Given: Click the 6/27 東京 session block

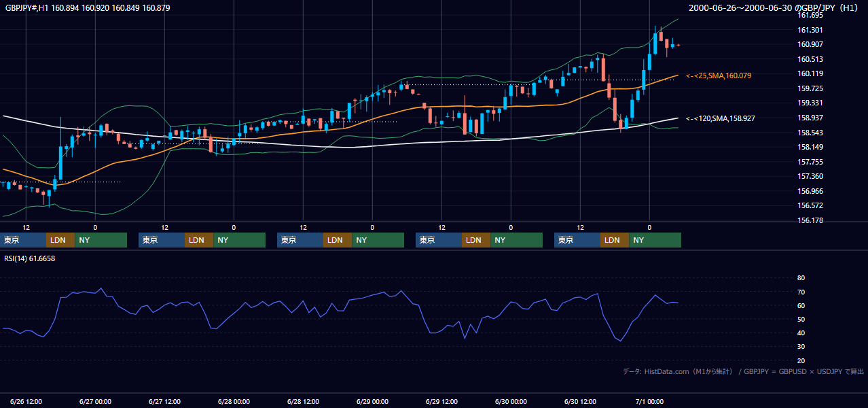Looking at the screenshot, I should point(161,240).
